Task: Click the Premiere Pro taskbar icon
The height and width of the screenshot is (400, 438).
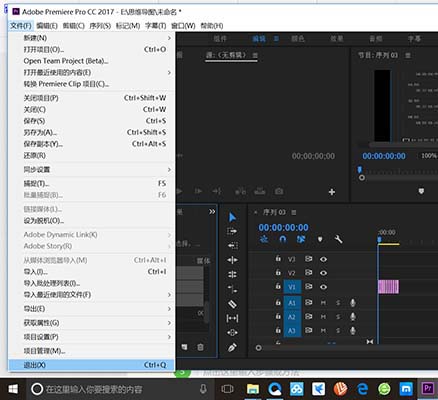Action: tap(428, 388)
